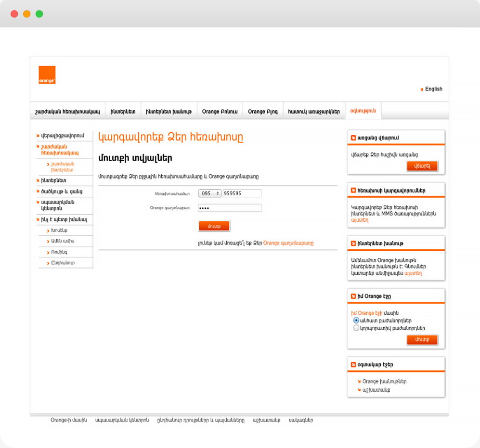This screenshot has height=448, width=480.
Task: Click the yellow minimize window button
Action: click(26, 14)
